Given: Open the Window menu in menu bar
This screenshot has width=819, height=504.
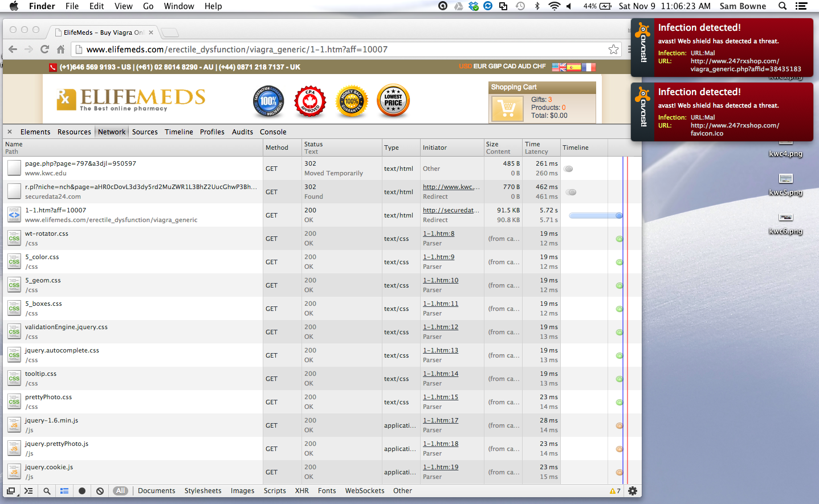Looking at the screenshot, I should [x=179, y=6].
